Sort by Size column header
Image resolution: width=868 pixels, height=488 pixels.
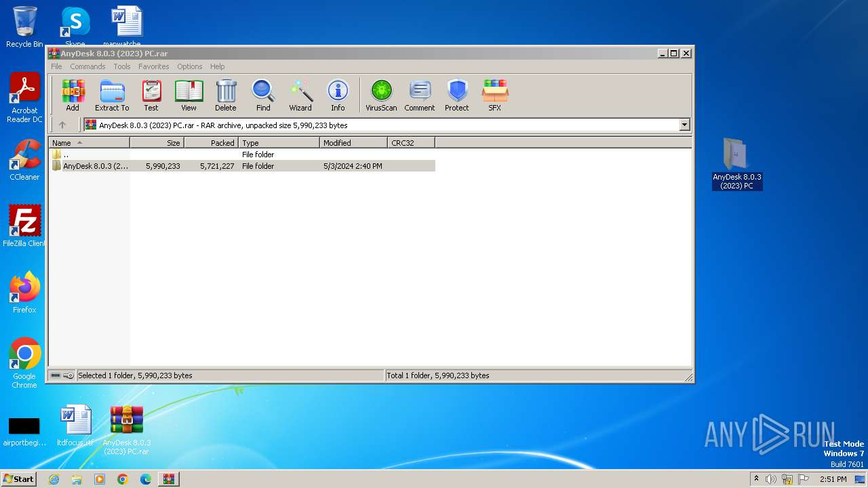tap(157, 142)
